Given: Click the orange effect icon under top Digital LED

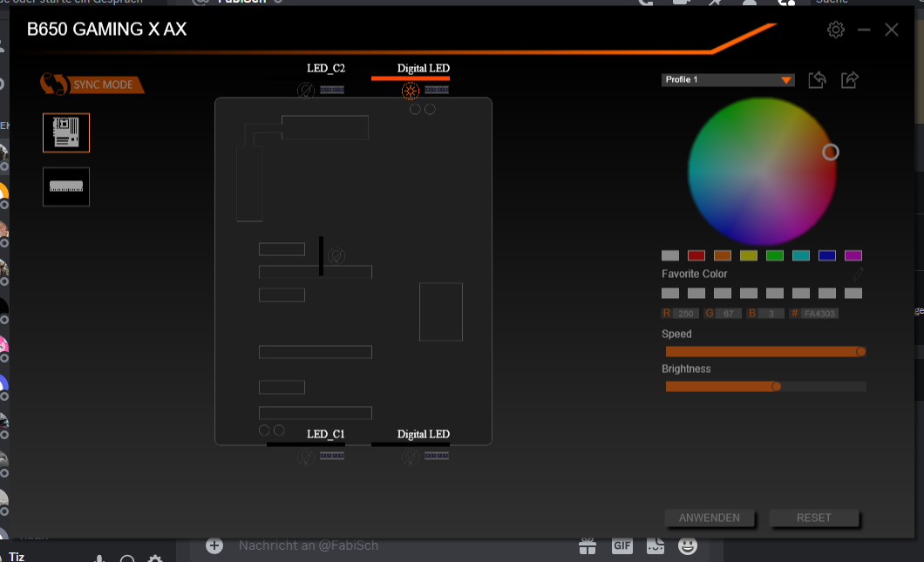Looking at the screenshot, I should [x=411, y=91].
